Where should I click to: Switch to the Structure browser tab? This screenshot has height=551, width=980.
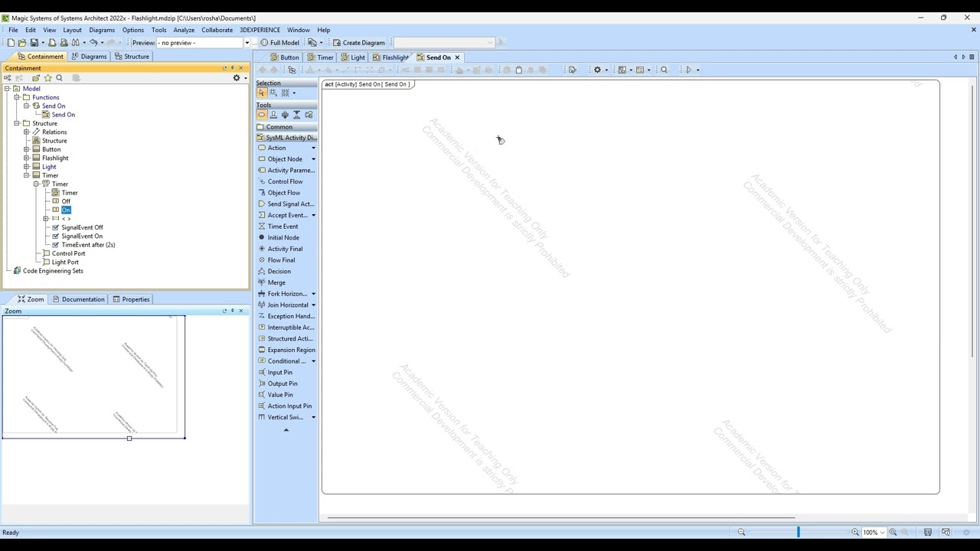pos(132,57)
